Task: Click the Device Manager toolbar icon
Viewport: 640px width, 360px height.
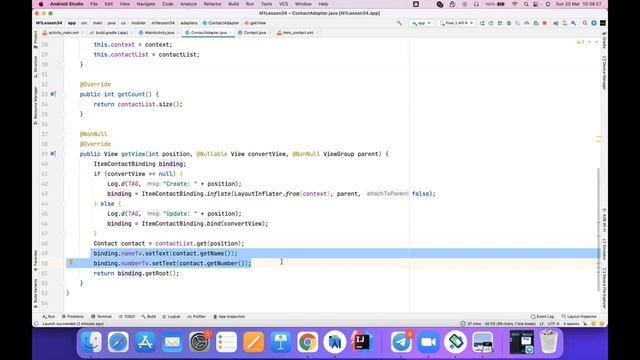Action: point(564,23)
